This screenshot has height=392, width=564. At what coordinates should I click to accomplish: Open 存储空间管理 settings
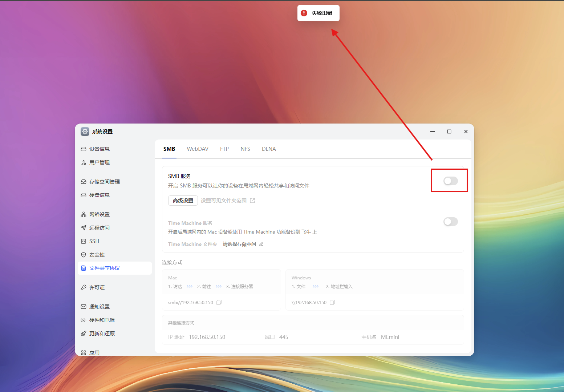(104, 182)
